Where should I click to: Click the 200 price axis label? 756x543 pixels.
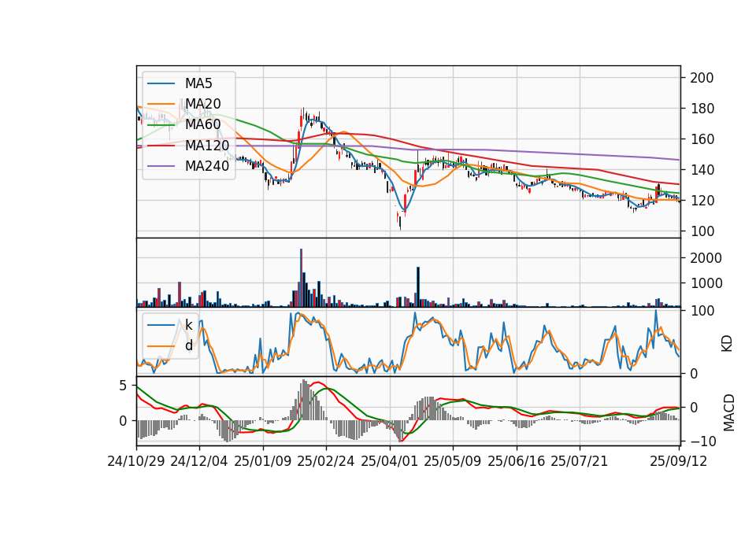click(702, 78)
